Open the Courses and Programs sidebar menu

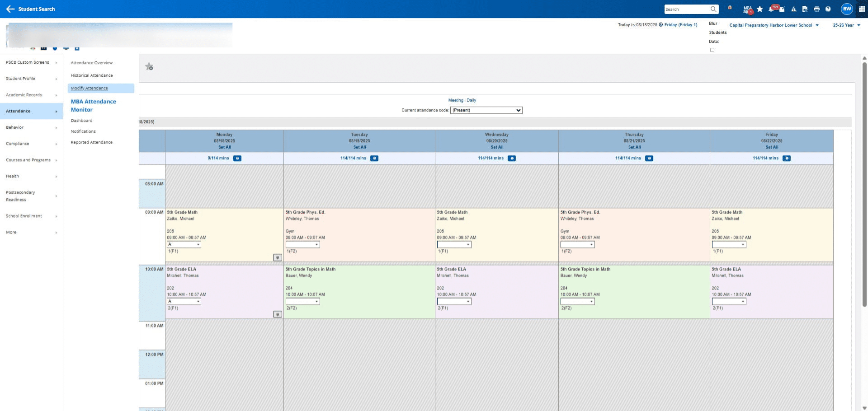click(x=31, y=160)
